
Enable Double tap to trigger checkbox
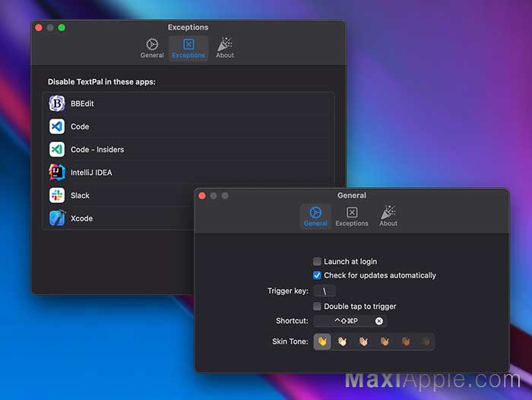point(317,306)
